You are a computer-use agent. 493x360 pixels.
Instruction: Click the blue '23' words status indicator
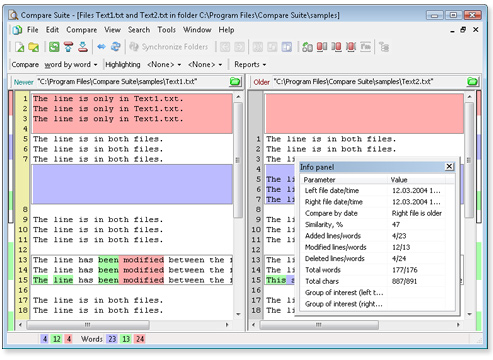(x=112, y=339)
